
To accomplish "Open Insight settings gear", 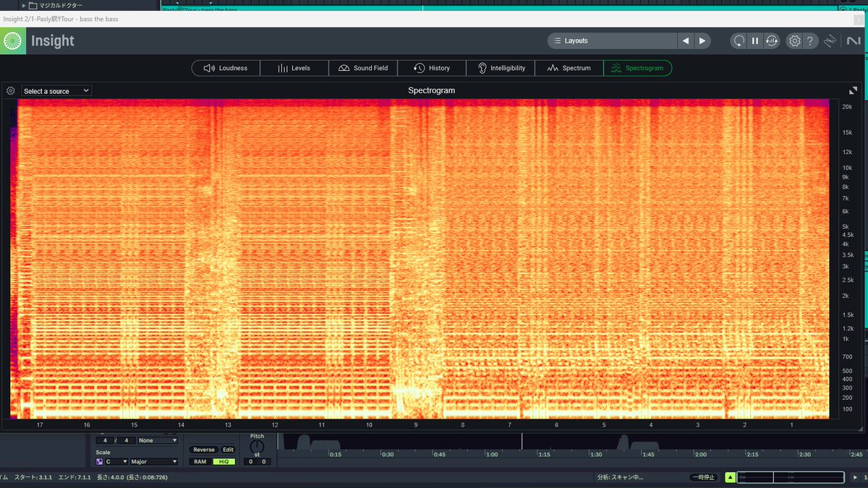I will 795,41.
